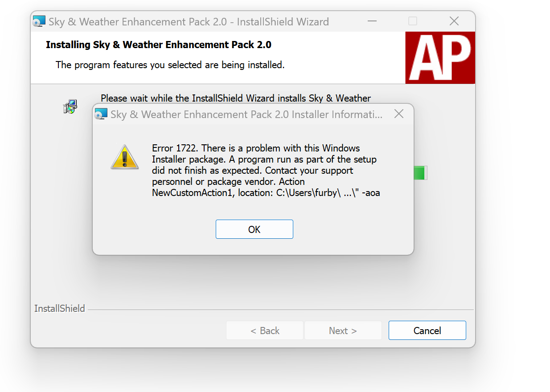Click the error dialog title bar icon

101,114
